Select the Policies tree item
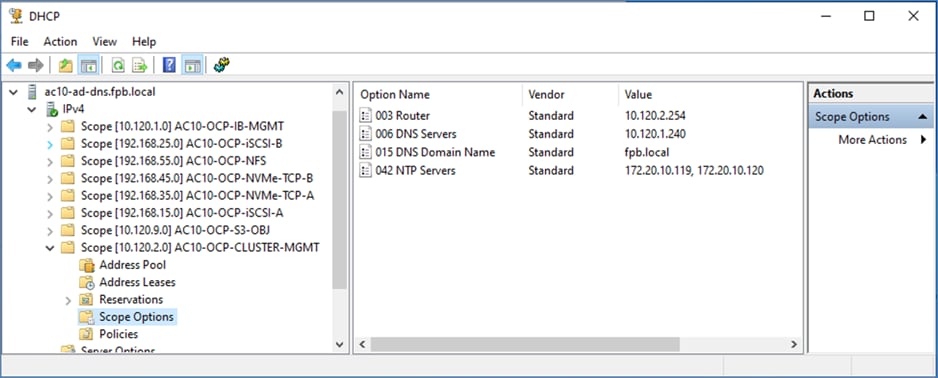 pos(118,334)
